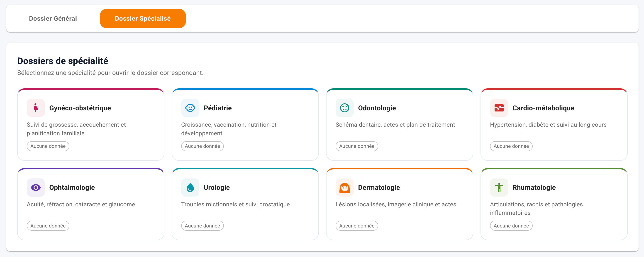Click the Aucune donnée chip in Rhumatologie card
This screenshot has width=644, height=257.
511,226
